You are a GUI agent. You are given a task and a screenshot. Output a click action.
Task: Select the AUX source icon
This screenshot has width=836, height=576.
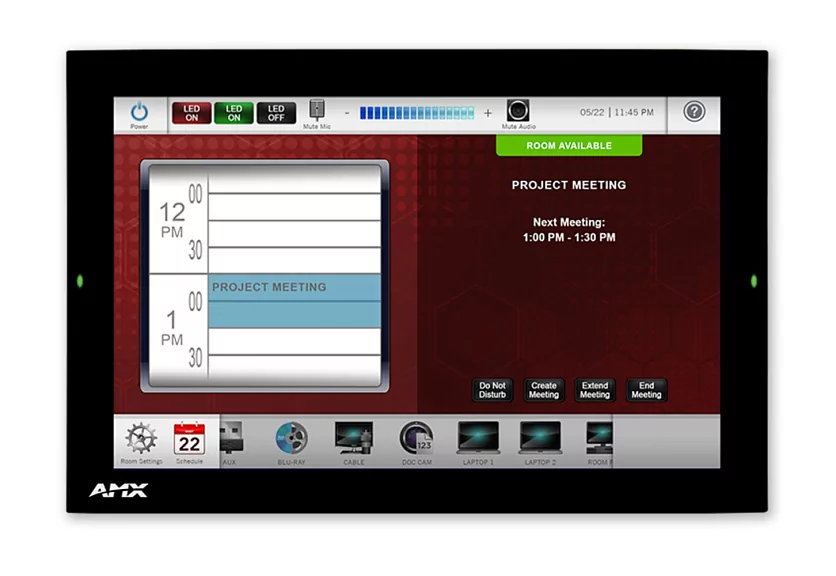[229, 438]
